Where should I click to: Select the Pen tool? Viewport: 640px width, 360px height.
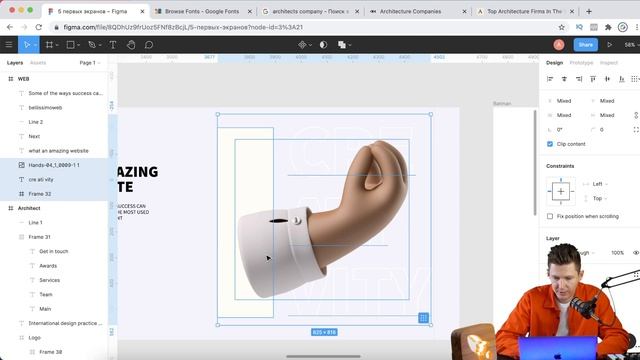[x=92, y=44]
